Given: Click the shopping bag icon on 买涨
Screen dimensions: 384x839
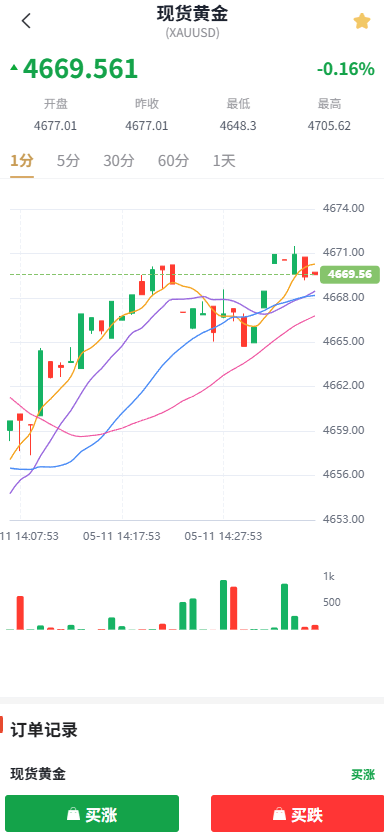Looking at the screenshot, I should pyautogui.click(x=73, y=814).
